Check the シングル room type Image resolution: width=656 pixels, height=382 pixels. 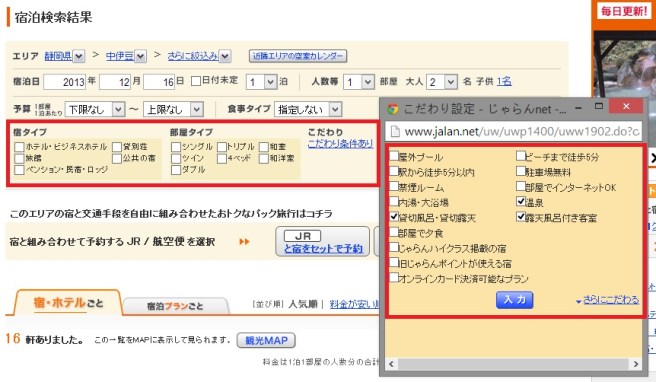pos(176,147)
